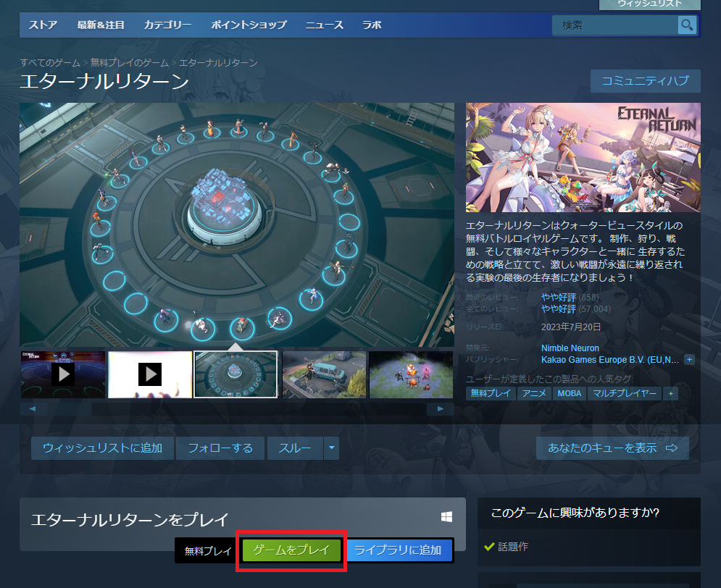This screenshot has width=721, height=588.
Task: Click the release date 2023年7月20日
Action: [x=571, y=327]
